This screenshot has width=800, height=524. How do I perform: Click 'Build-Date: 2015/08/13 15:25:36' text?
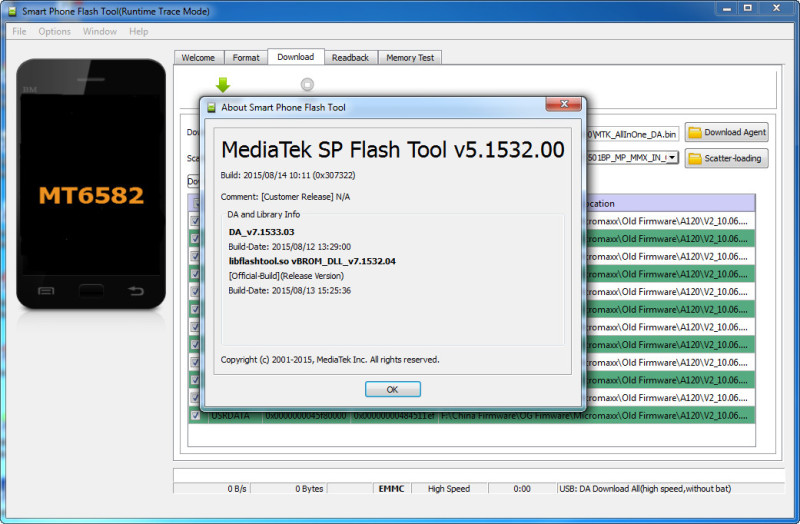point(289,291)
